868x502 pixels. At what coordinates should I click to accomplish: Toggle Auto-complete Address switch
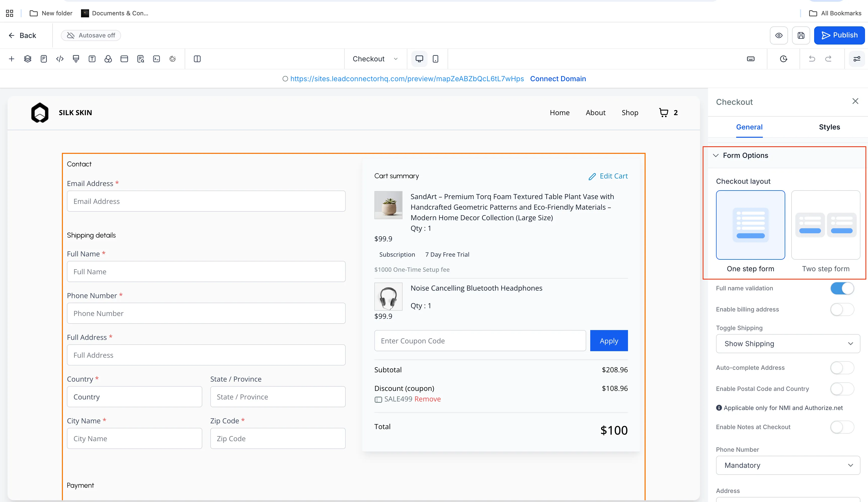coord(842,368)
